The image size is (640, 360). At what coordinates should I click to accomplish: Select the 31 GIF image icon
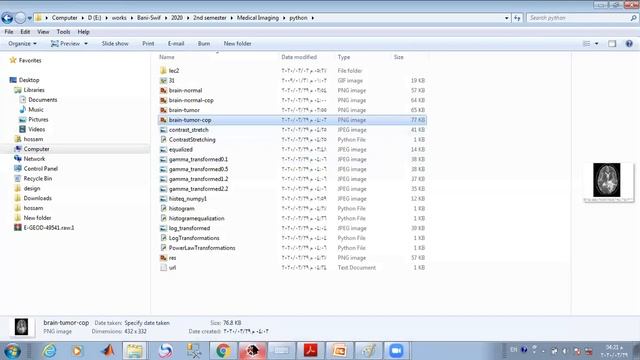(163, 80)
